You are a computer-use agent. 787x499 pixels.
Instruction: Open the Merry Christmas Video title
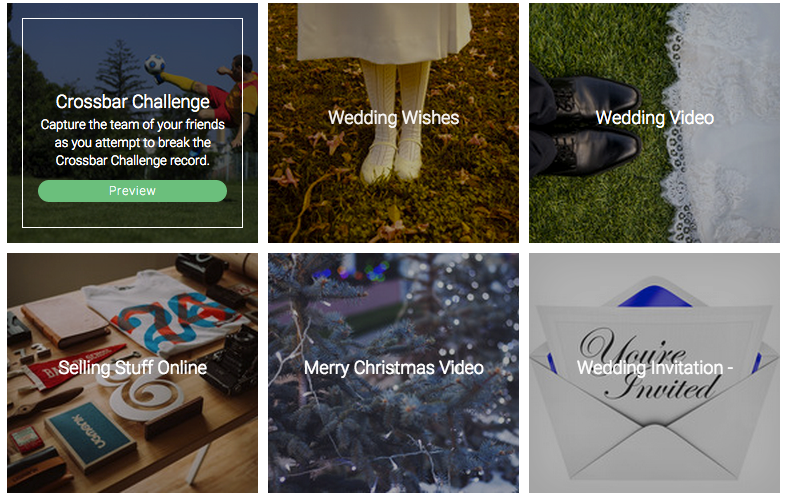pyautogui.click(x=394, y=367)
